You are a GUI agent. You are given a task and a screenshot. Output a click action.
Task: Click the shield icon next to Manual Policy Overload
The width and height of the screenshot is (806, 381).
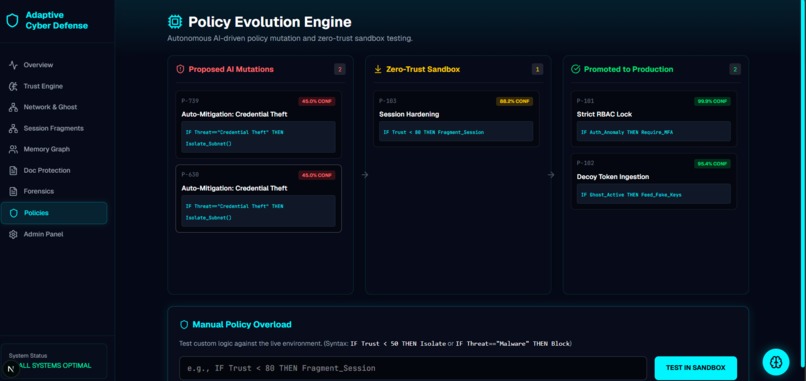pyautogui.click(x=184, y=324)
